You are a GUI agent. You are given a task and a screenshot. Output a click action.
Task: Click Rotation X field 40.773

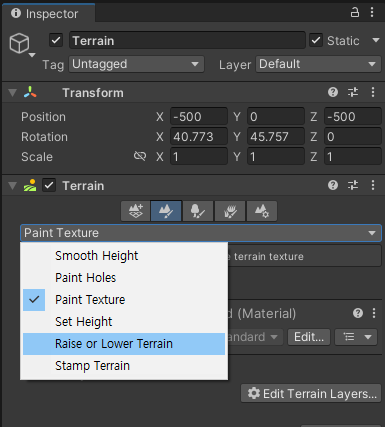tap(199, 137)
